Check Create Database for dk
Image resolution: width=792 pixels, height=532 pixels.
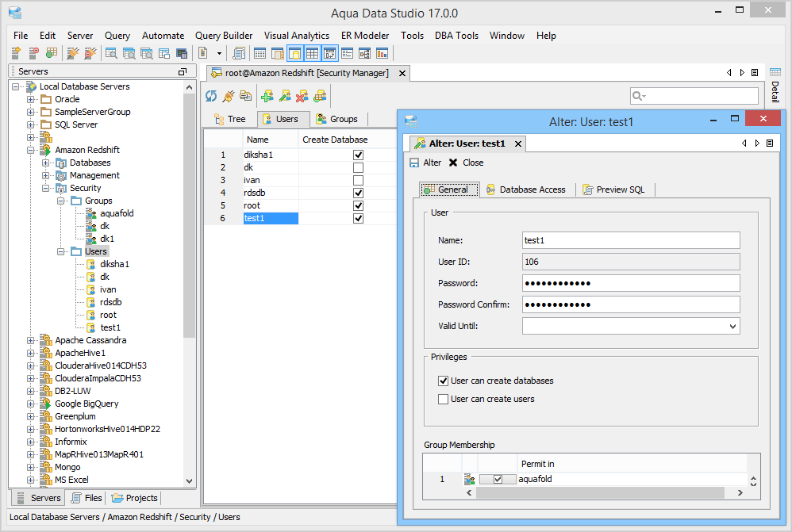[358, 167]
